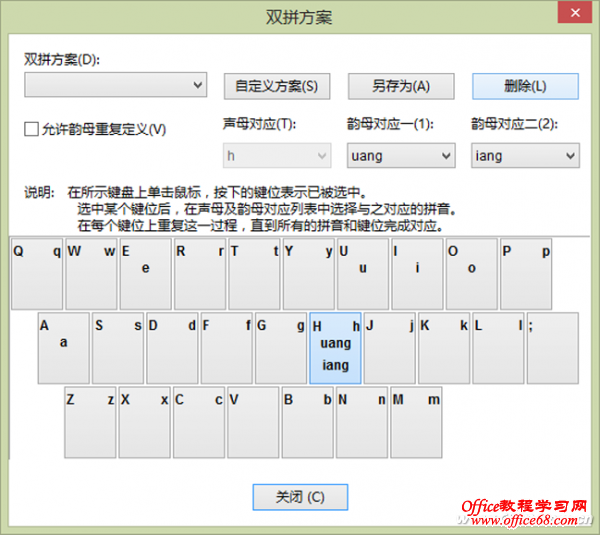
Task: Click the 关闭 (C) button
Action: 300,497
